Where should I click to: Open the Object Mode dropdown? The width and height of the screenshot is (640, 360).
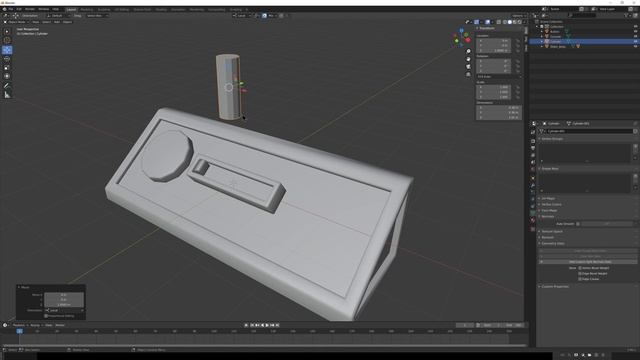(x=16, y=22)
